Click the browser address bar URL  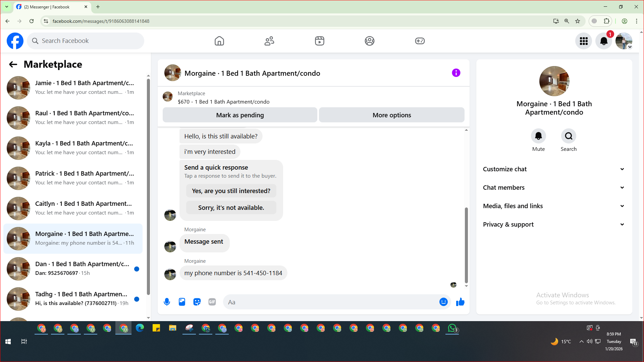(x=101, y=21)
